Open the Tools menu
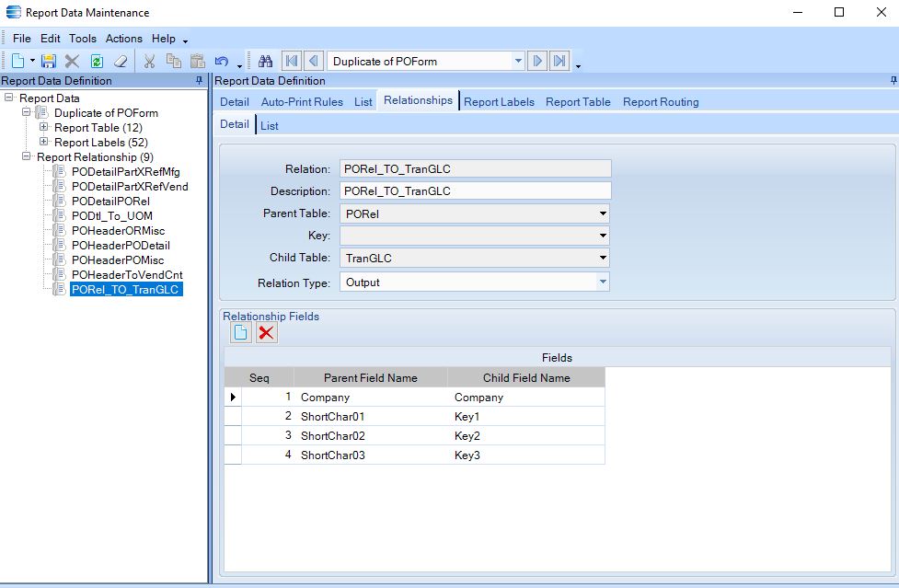The height and width of the screenshot is (588, 899). 83,39
